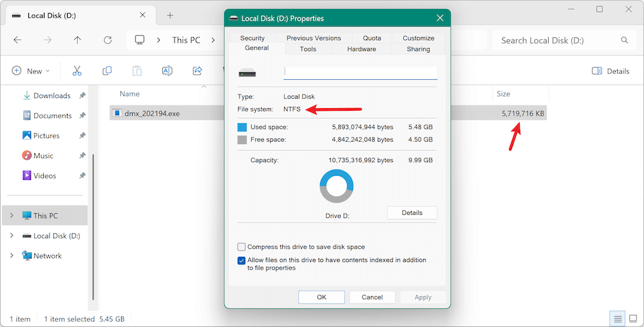Click the Details button in Properties

click(412, 212)
